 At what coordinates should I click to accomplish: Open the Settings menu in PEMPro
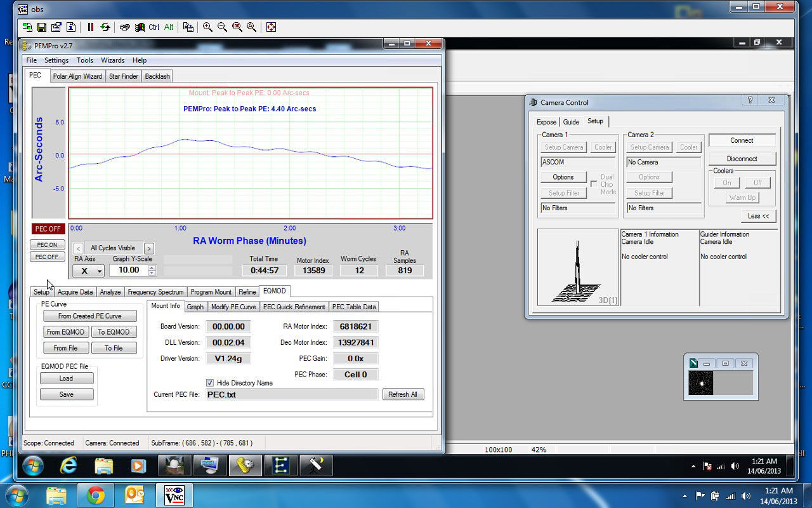coord(56,60)
